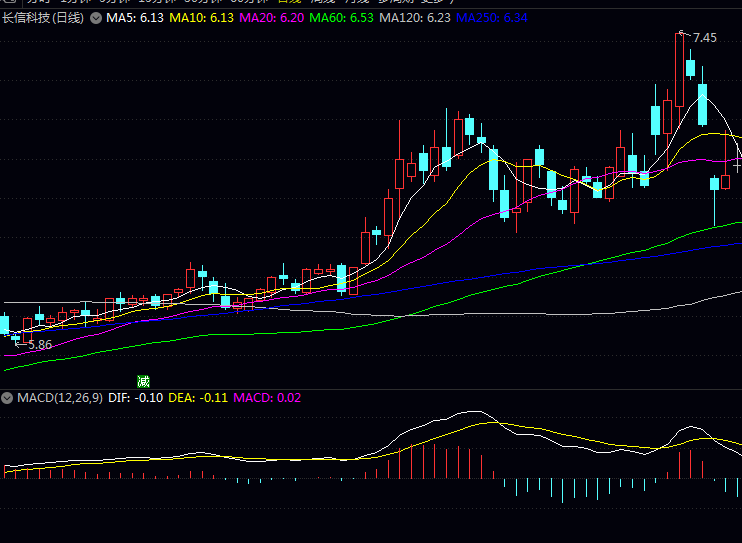Select the green MA60 6.53 label
742x543 pixels.
pyautogui.click(x=342, y=18)
